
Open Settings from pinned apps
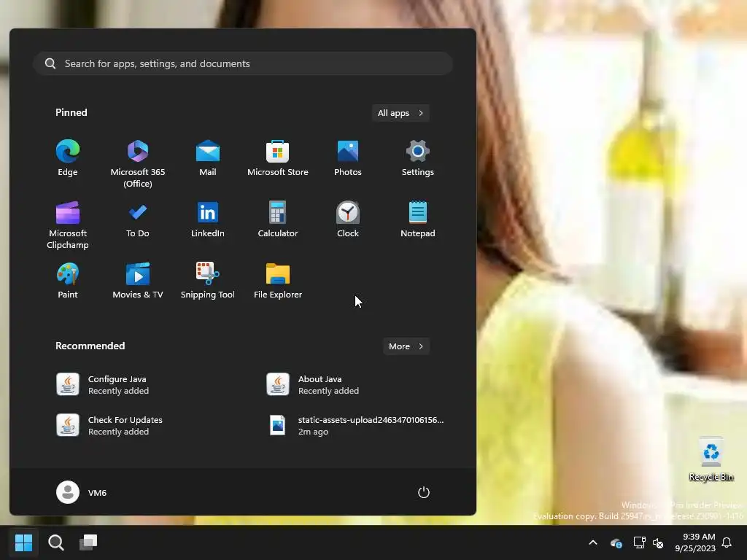(x=418, y=158)
